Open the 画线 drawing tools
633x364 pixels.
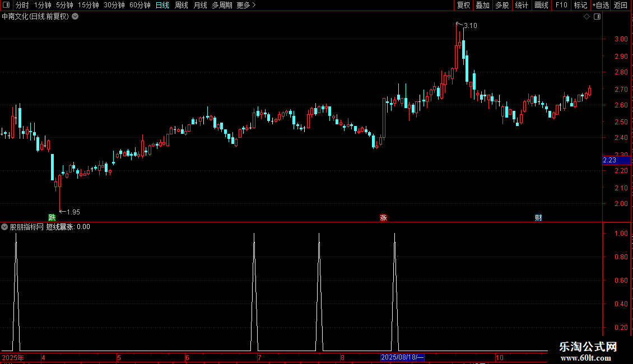point(541,5)
